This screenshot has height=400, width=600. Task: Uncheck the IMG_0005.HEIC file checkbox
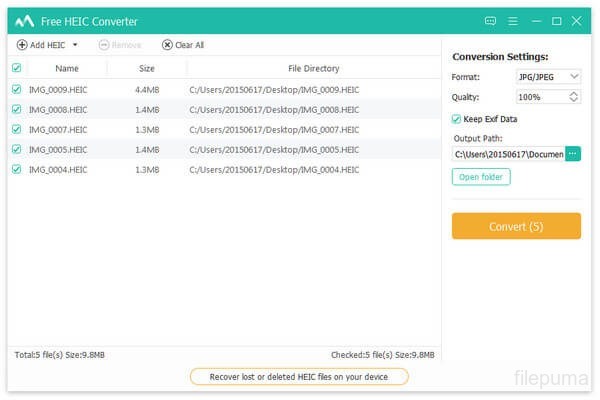[x=16, y=149]
